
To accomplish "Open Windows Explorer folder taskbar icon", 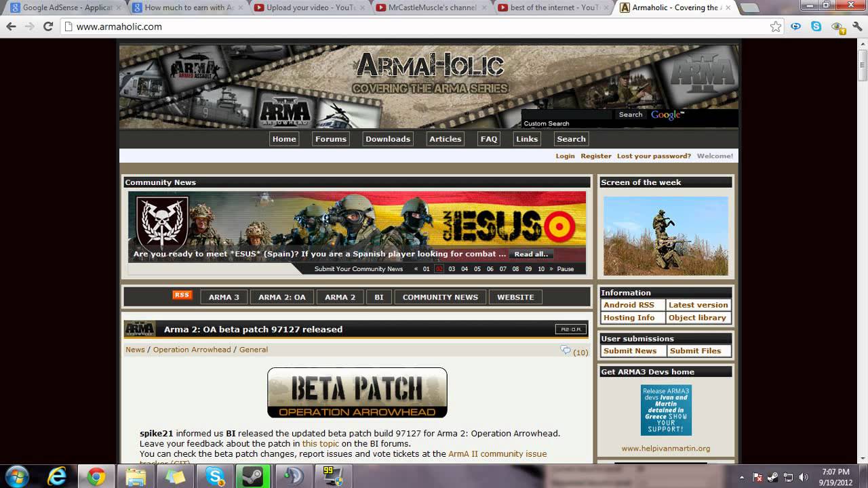I will (x=136, y=476).
